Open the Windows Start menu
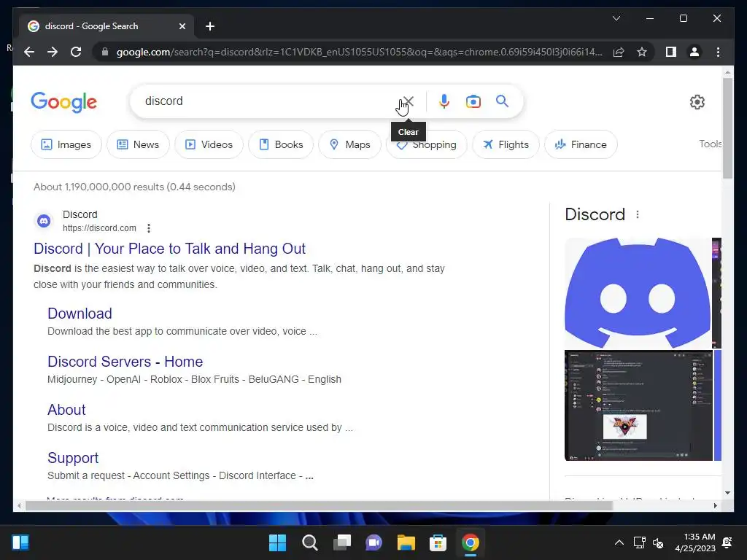 (x=278, y=542)
